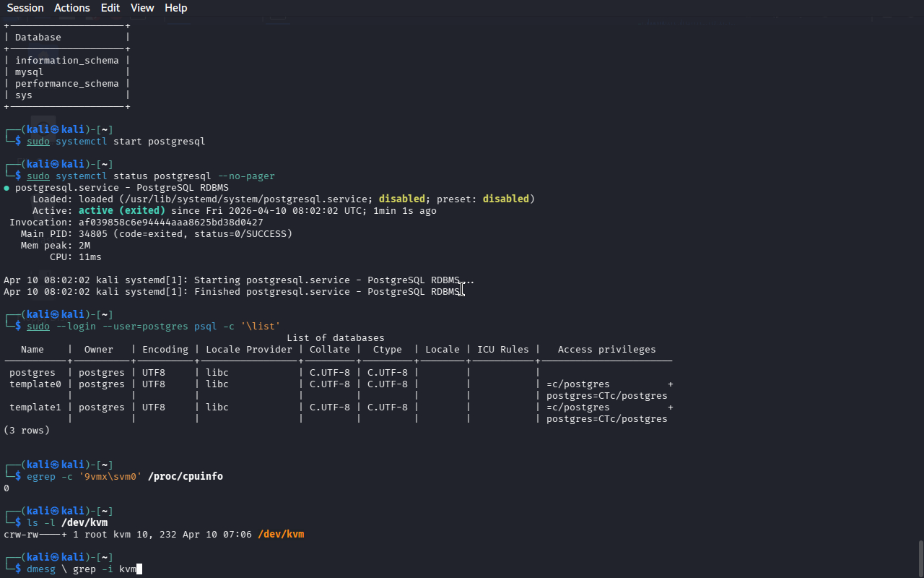Click the template0 database name

[x=35, y=384]
